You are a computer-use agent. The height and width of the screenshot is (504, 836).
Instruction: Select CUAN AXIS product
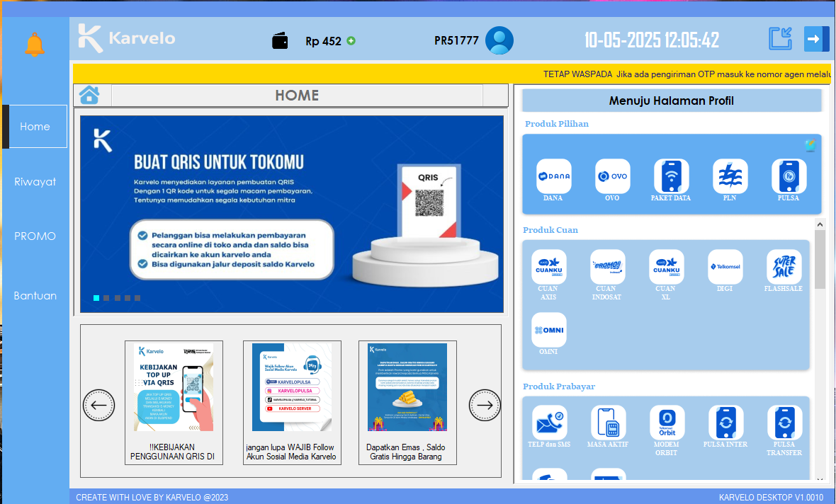coord(548,267)
